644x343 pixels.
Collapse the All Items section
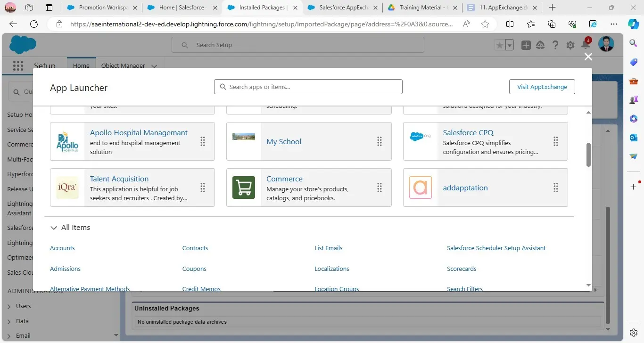click(x=54, y=228)
